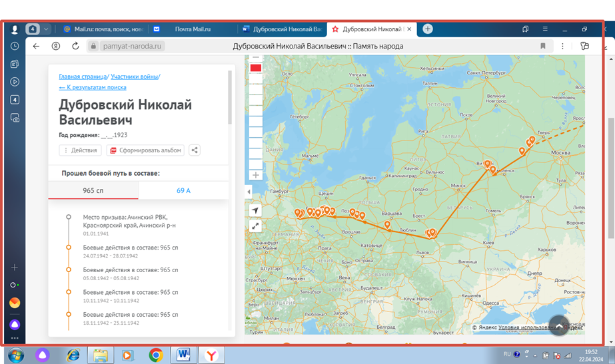Open the tab group counter showing 4

pos(33,29)
